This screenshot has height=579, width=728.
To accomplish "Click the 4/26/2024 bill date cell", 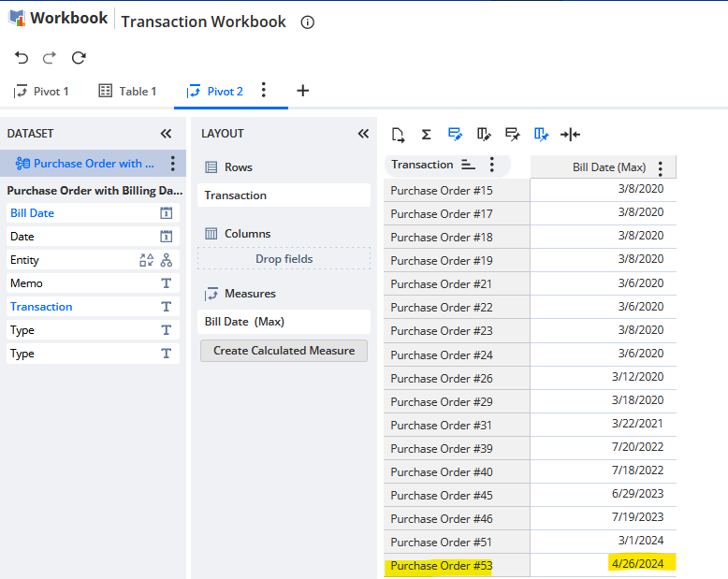I will click(604, 564).
